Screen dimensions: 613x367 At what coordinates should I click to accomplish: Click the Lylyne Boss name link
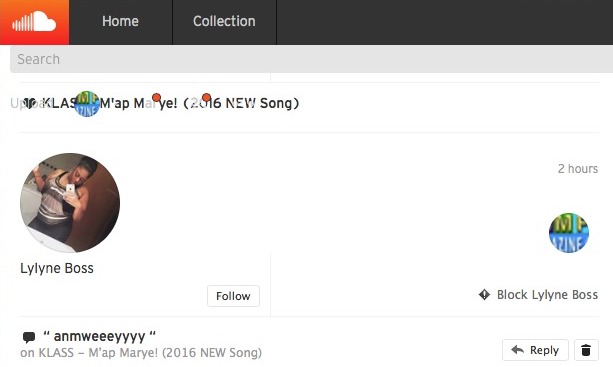coord(57,268)
